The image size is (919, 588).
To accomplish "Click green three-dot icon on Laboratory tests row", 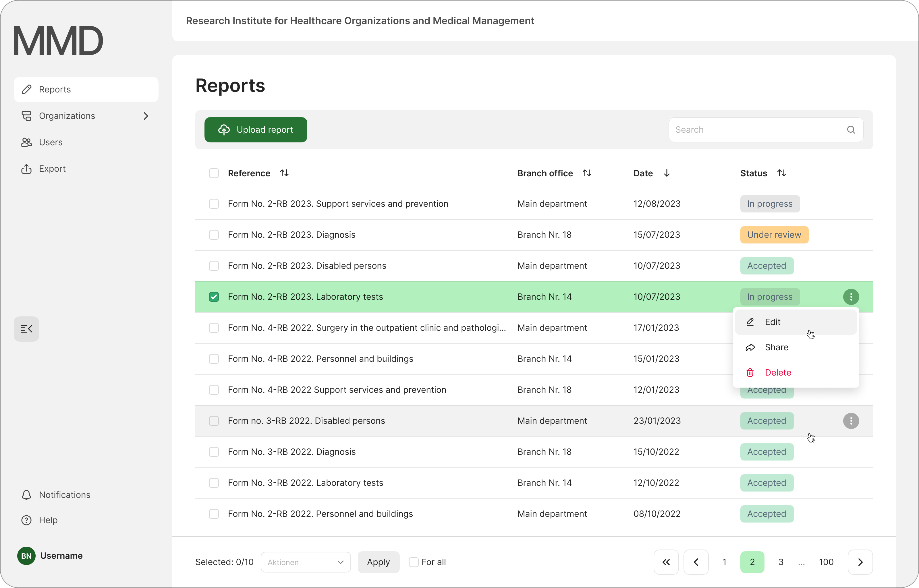I will (851, 297).
